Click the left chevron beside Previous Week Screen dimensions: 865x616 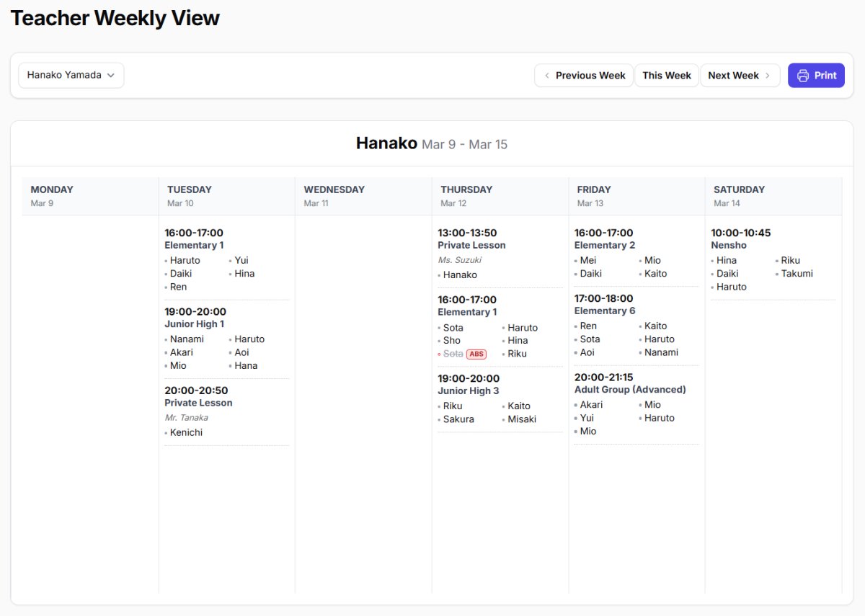point(546,75)
